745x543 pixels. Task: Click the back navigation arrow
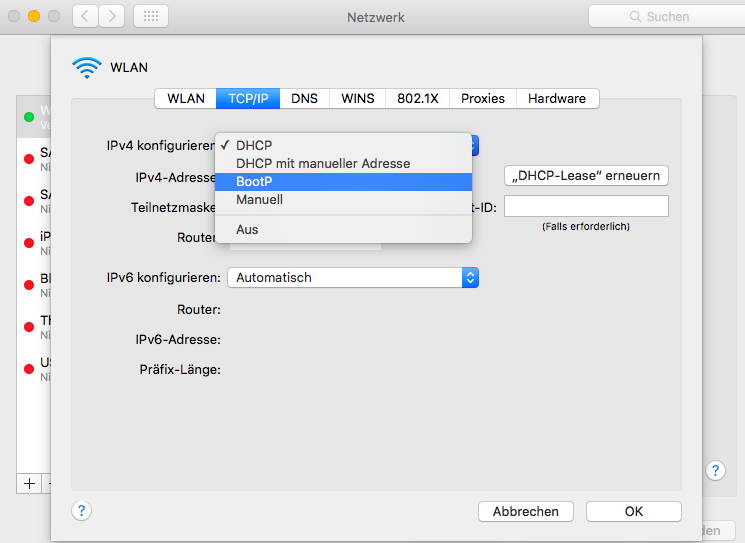pos(86,16)
